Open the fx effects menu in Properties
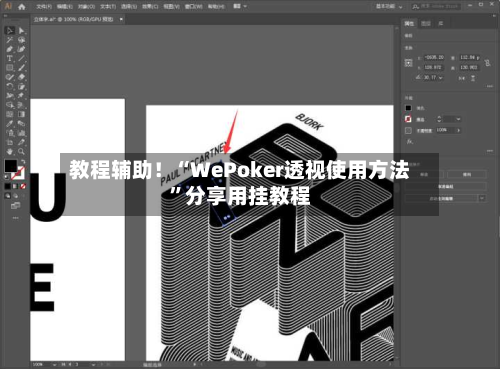Image resolution: width=500 pixels, height=369 pixels. pos(410,142)
